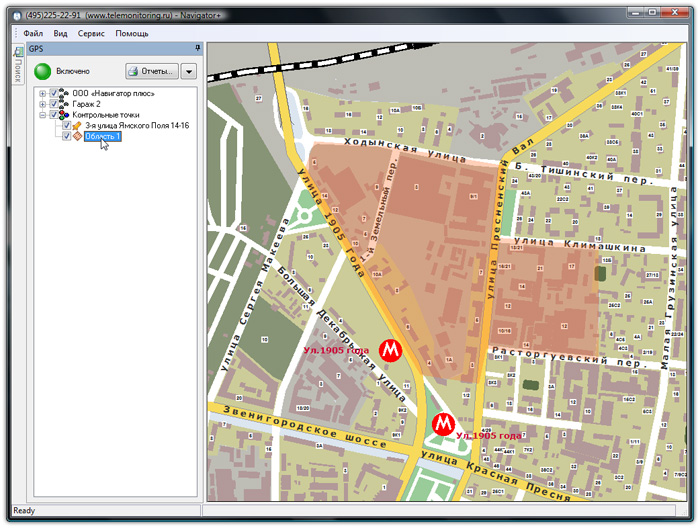Click Звенигородское шоссе label on map
Screen dimensions: 700x528
[304, 425]
